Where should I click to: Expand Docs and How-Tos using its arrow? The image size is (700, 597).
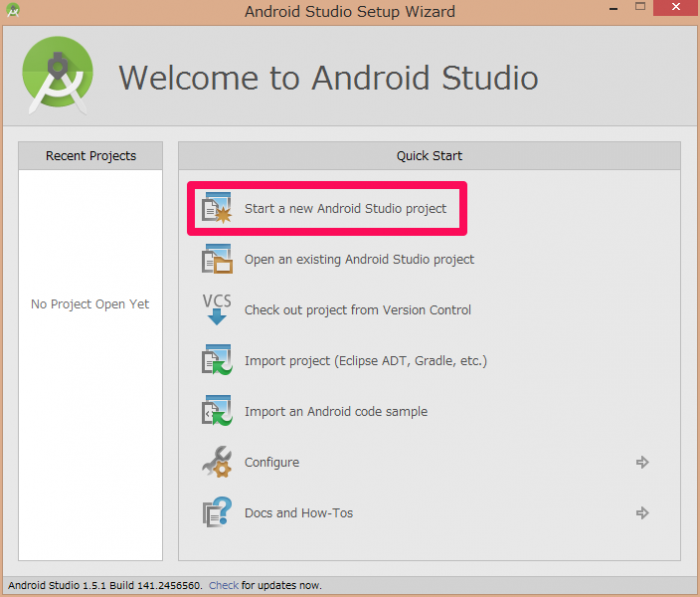[642, 513]
